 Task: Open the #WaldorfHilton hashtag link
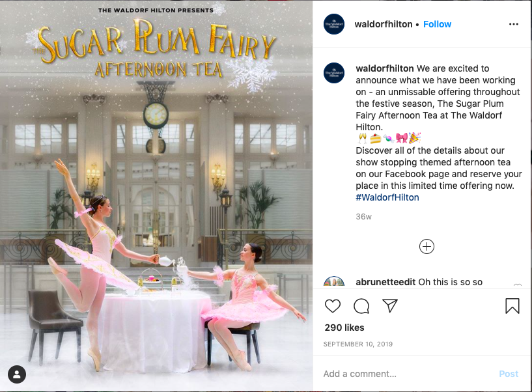[387, 197]
